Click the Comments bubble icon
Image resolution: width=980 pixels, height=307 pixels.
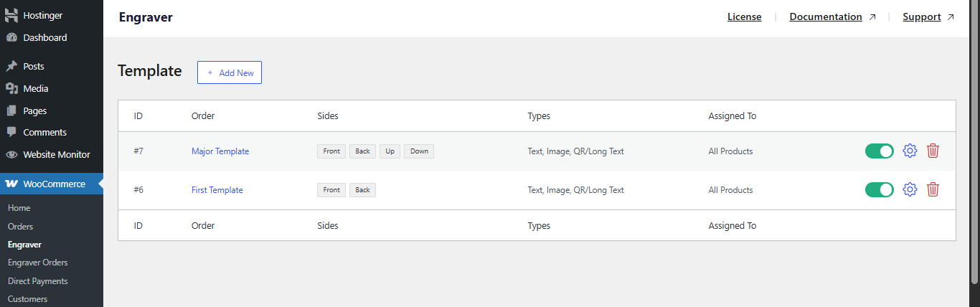(11, 133)
